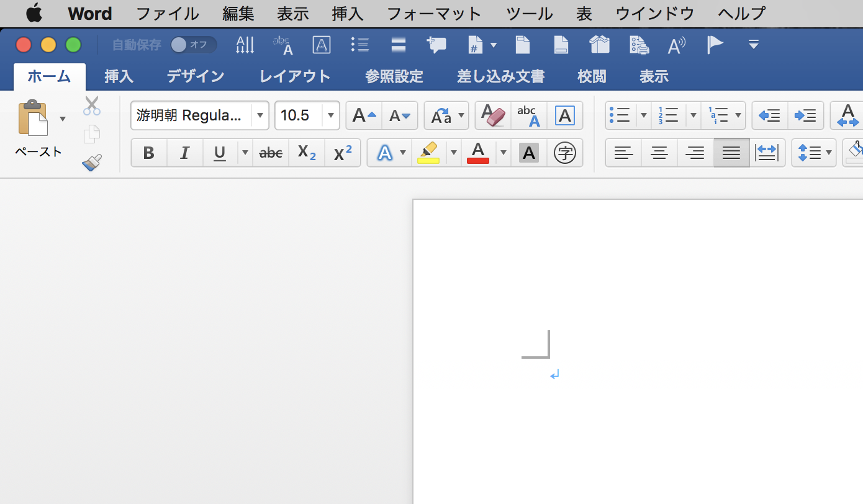Switch to the レイアウト ribbon tab
Screen dimensions: 863x504
pyautogui.click(x=295, y=76)
